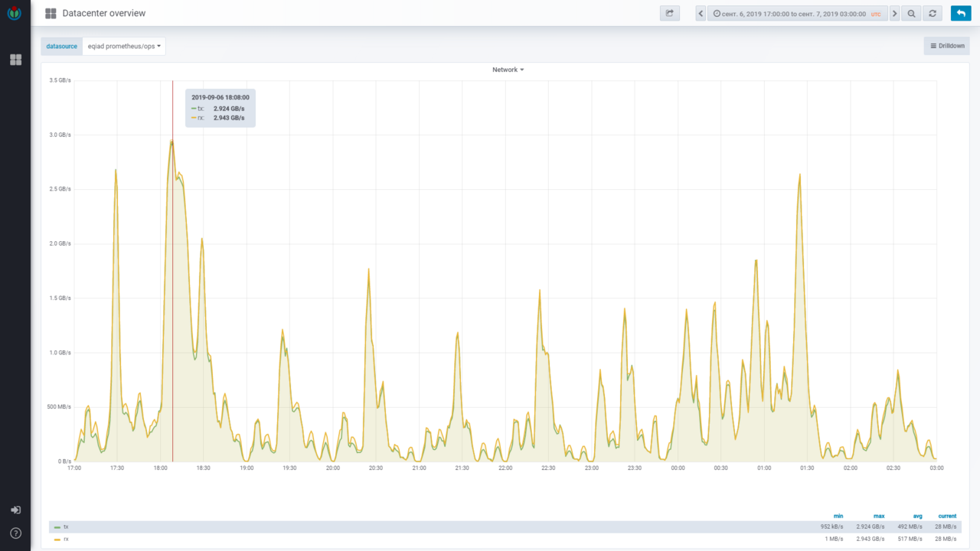Click tx max value 2.924 GB/s
This screenshot has width=980, height=551.
pos(870,527)
